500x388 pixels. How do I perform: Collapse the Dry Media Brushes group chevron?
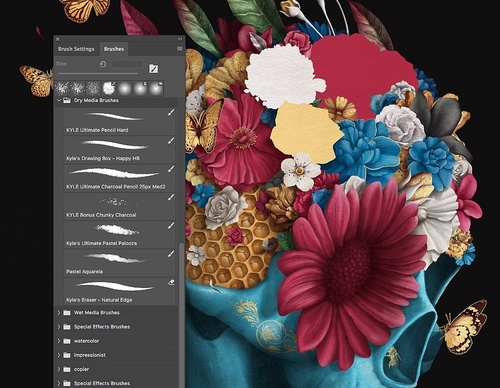click(59, 100)
